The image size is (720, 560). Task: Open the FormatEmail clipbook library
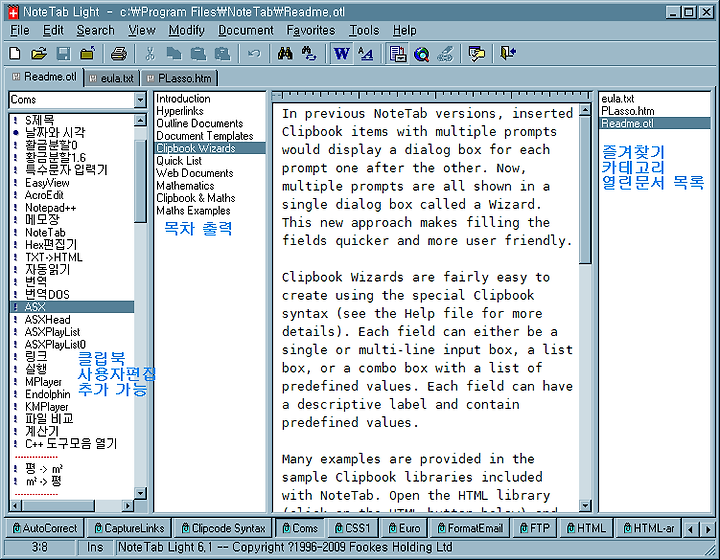470,528
